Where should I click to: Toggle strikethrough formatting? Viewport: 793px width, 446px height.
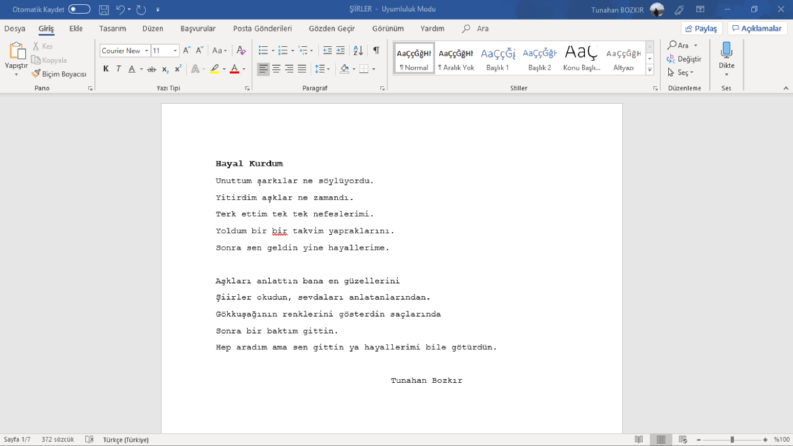coord(151,69)
